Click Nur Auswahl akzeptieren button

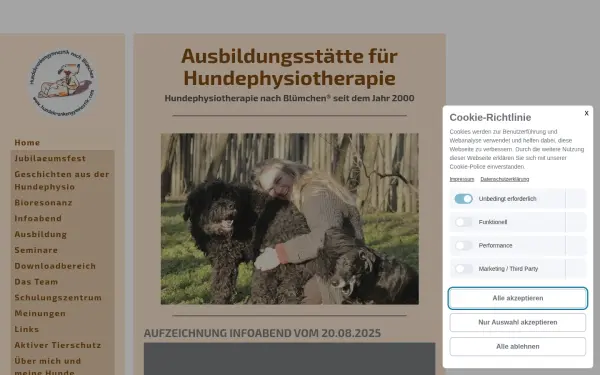click(x=518, y=322)
